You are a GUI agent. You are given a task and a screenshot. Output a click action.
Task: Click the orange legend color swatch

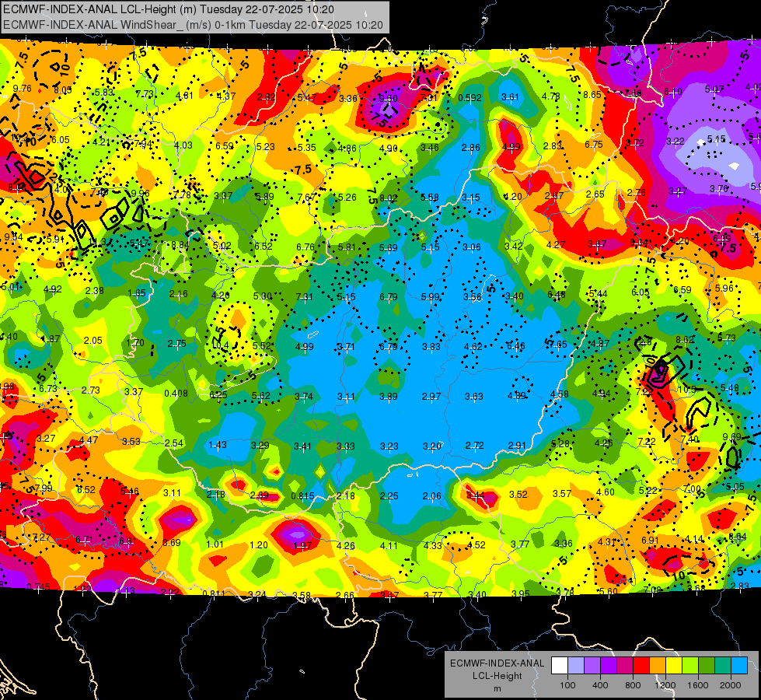point(658,666)
